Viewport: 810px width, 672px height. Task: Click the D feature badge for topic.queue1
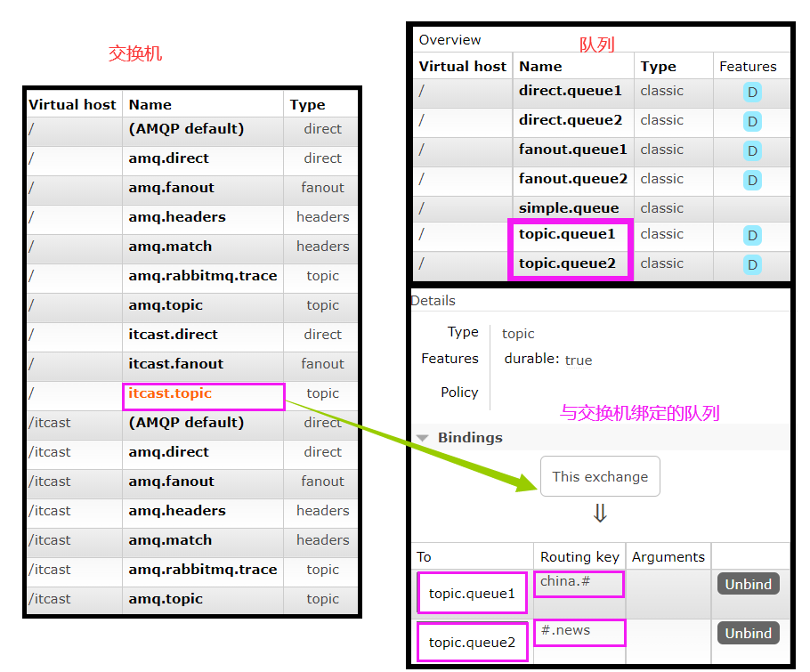[752, 236]
